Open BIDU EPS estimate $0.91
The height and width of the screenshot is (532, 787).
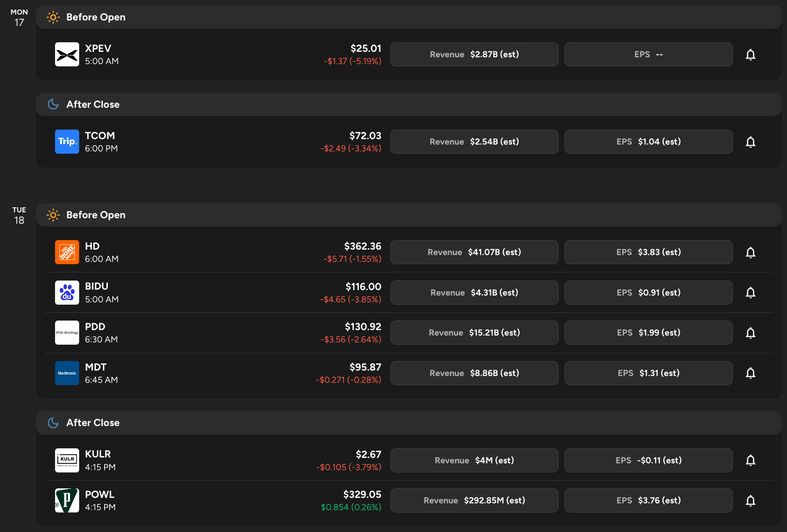coord(649,292)
